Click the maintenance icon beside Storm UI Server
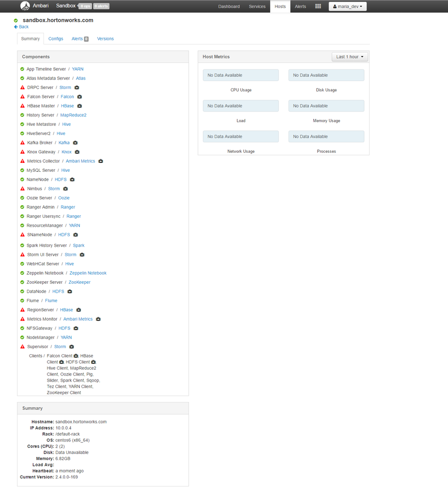The image size is (448, 499). [82, 255]
